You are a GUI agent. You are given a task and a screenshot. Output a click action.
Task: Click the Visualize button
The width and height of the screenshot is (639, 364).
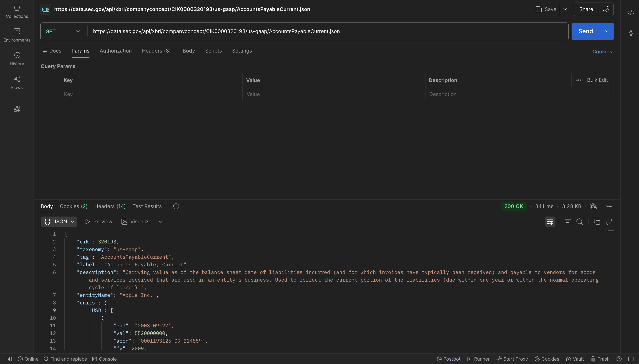pos(136,221)
